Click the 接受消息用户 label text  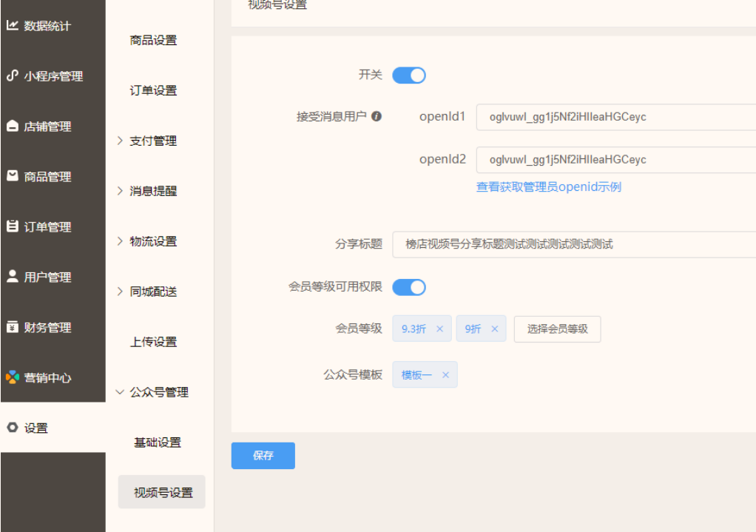pos(331,116)
